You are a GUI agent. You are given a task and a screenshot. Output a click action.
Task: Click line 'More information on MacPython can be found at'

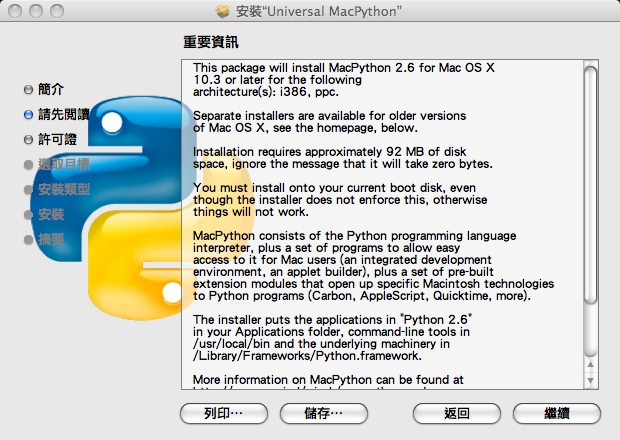[x=328, y=380]
